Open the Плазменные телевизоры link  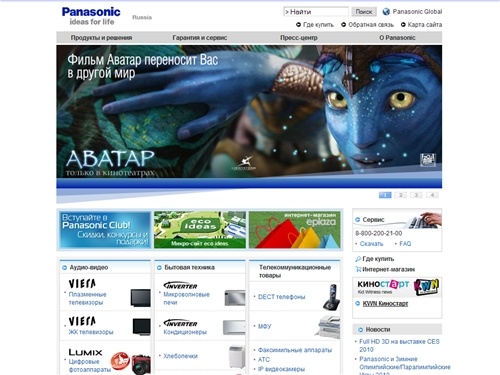[87, 298]
